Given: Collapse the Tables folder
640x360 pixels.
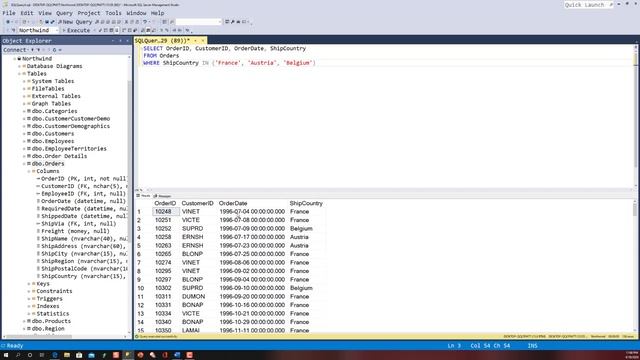Looking at the screenshot, I should click(x=20, y=74).
